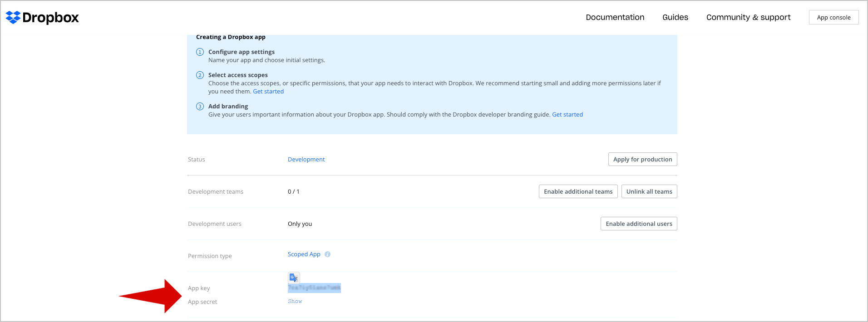Click the 'Only you' development users value
This screenshot has height=322, width=868.
click(300, 224)
